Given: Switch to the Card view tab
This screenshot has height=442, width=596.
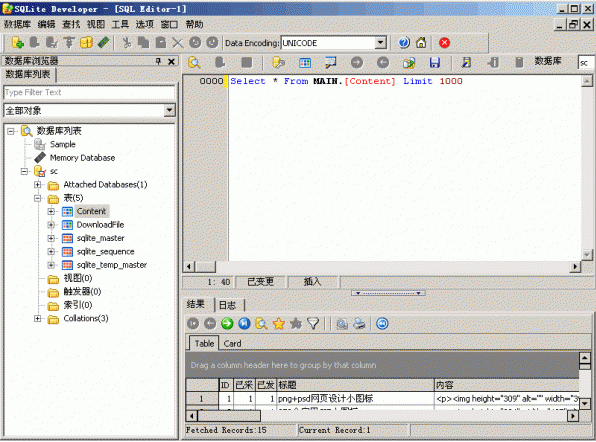Looking at the screenshot, I should (232, 344).
